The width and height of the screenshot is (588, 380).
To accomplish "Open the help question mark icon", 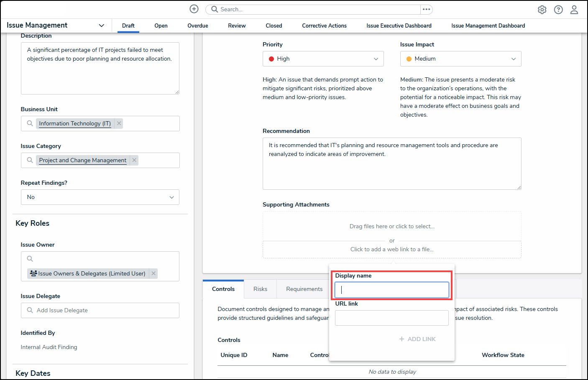I will (558, 10).
